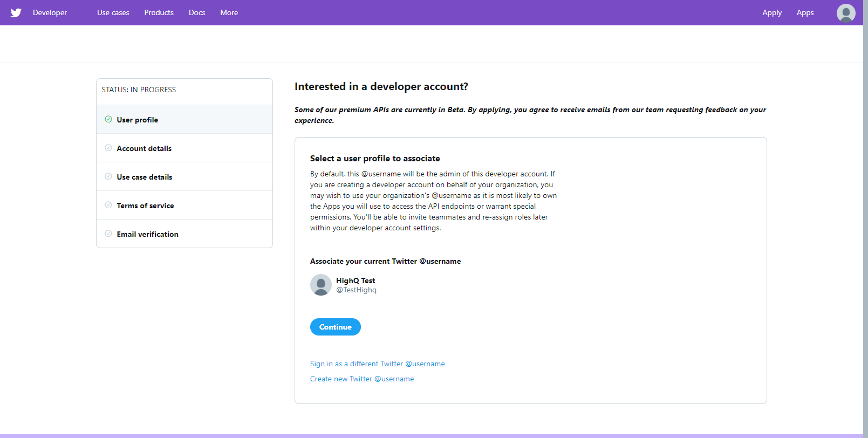The height and width of the screenshot is (438, 868).
Task: Click the Email verification check icon
Action: point(108,234)
